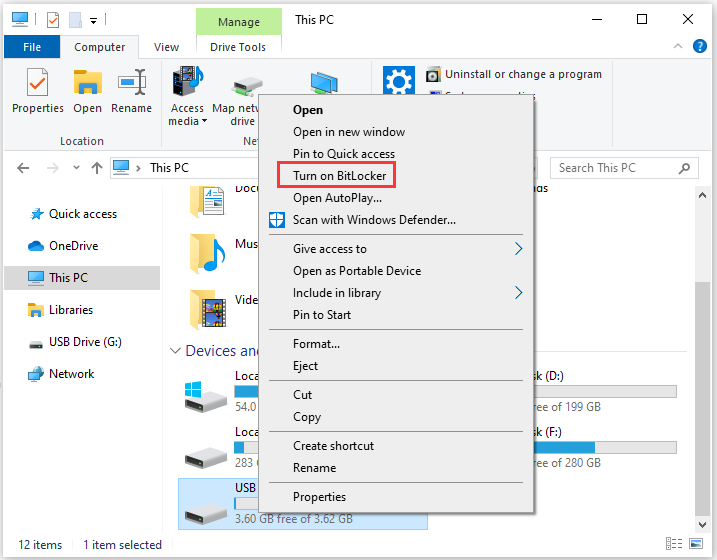Click the Map network drive icon
This screenshot has height=560, width=717.
247,86
